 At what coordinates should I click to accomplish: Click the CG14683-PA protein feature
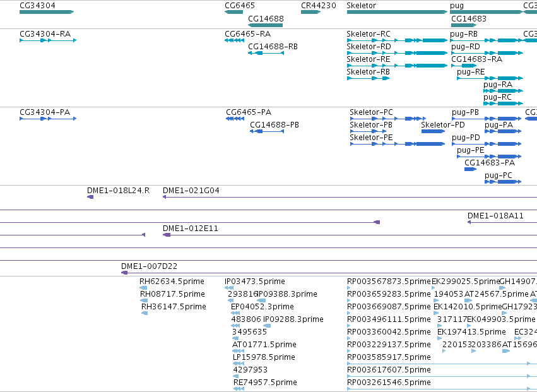tap(470, 169)
